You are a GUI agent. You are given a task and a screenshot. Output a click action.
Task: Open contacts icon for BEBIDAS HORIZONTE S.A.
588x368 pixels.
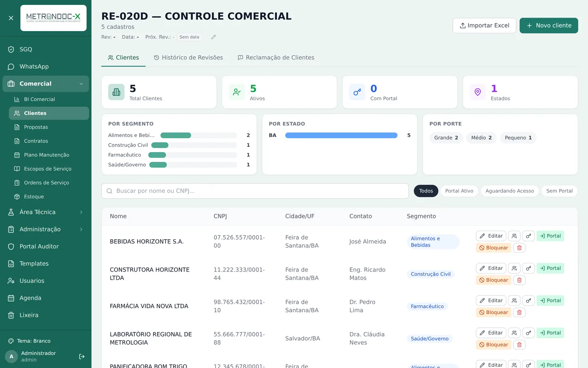point(514,236)
